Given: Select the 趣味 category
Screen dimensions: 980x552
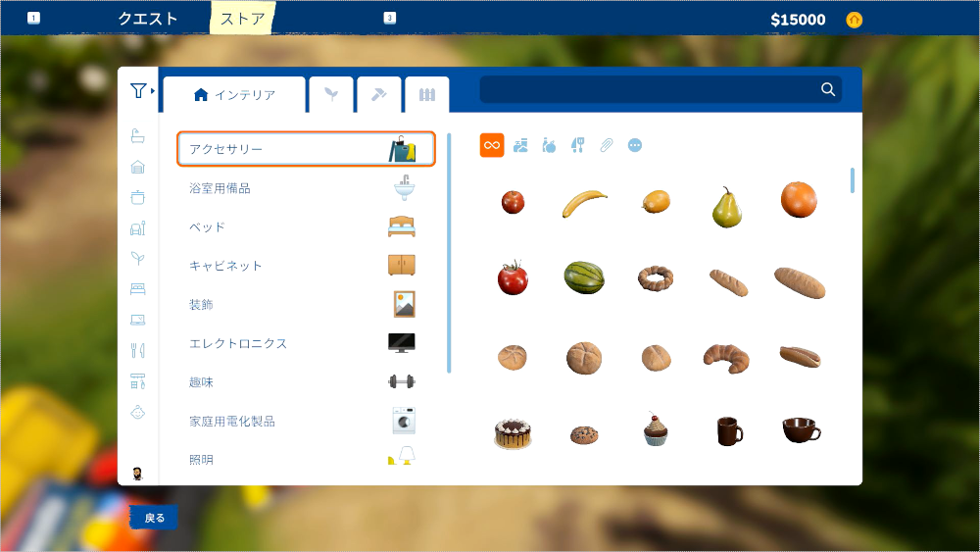Looking at the screenshot, I should pos(306,382).
